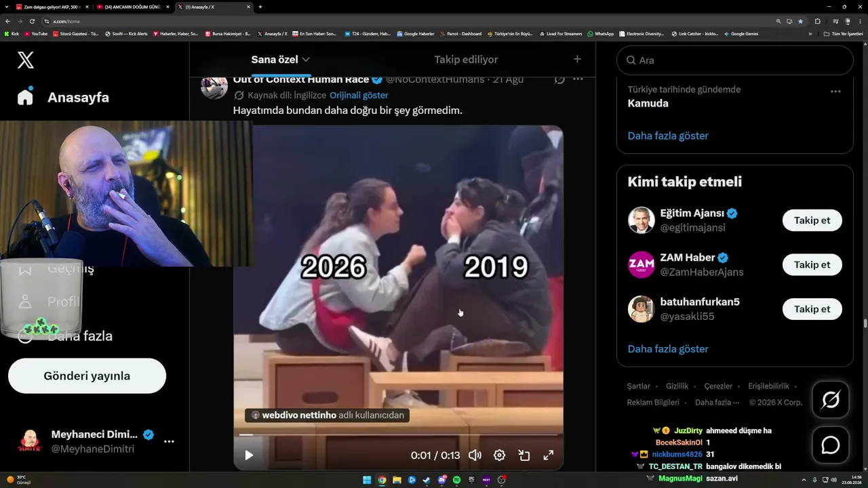This screenshot has height=488, width=868.
Task: Open Spotify from the taskbar
Action: (x=456, y=480)
